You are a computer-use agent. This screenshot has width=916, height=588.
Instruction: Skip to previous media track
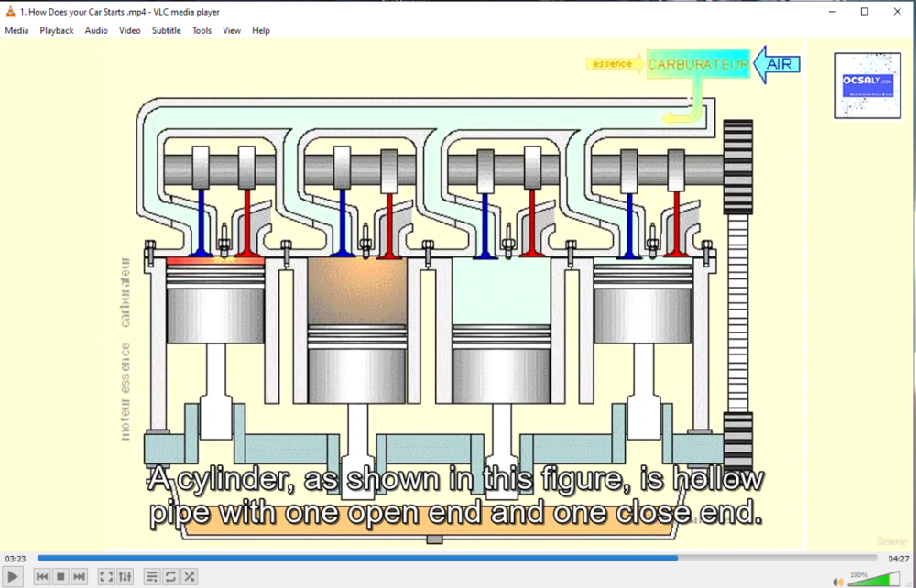(42, 576)
